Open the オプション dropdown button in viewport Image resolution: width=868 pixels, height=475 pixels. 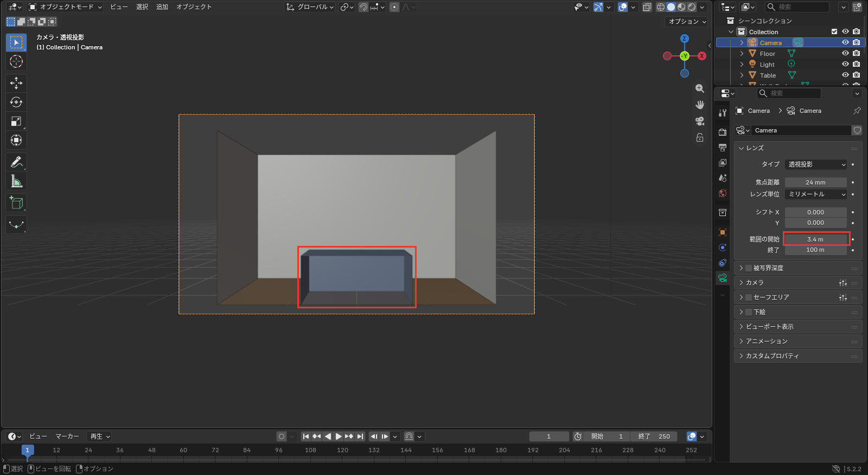pos(687,22)
